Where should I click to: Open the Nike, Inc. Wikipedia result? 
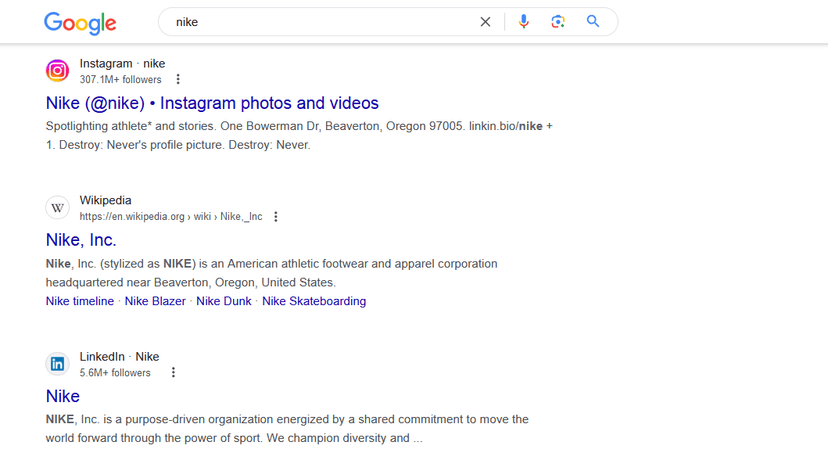coord(81,240)
